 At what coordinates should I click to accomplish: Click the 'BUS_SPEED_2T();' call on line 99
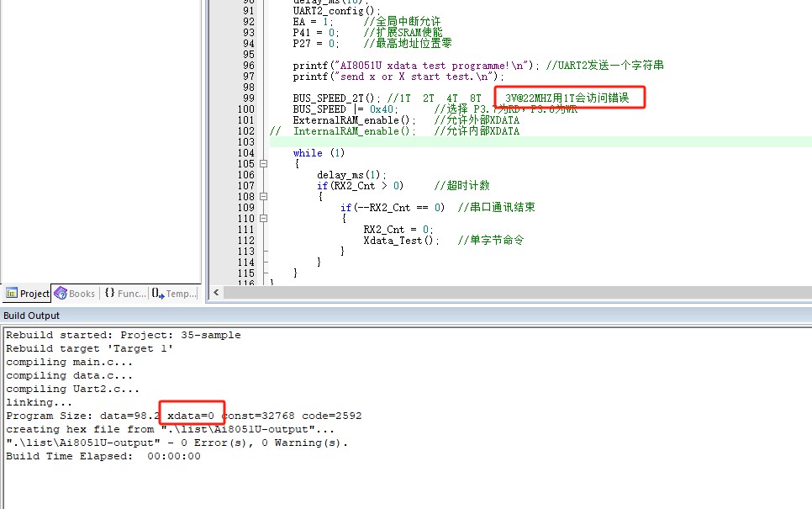coord(336,98)
